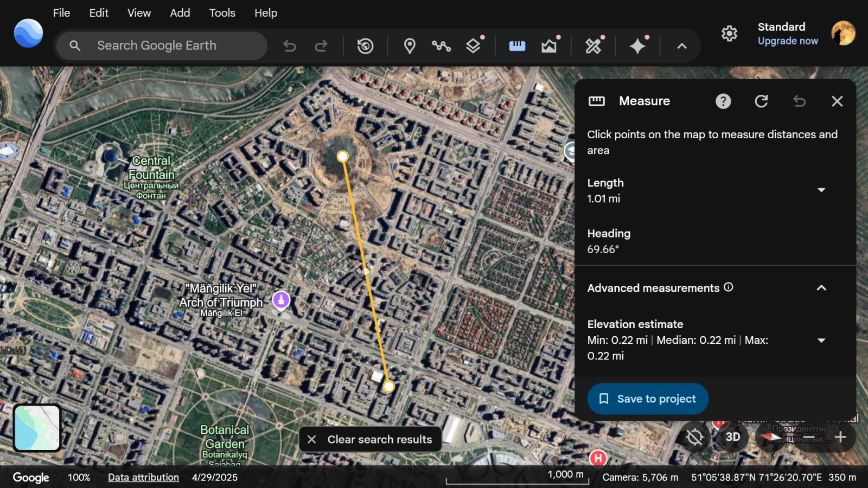Click the ruler Measure tool icon
The width and height of the screenshot is (868, 488).
(517, 46)
